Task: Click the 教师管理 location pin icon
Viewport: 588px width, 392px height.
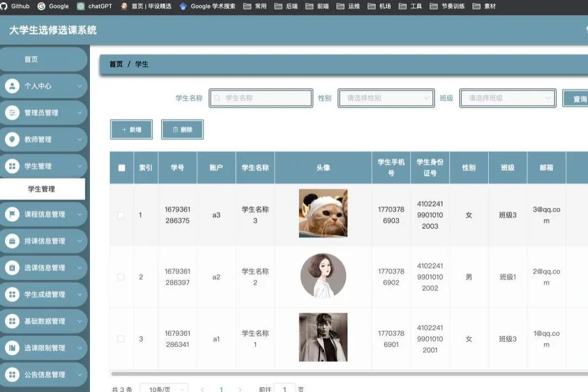Action: (12, 139)
